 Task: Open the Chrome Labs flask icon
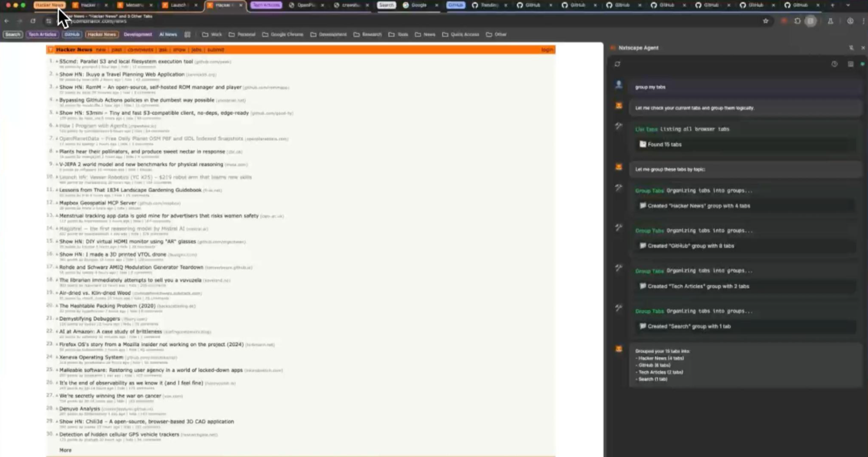830,21
